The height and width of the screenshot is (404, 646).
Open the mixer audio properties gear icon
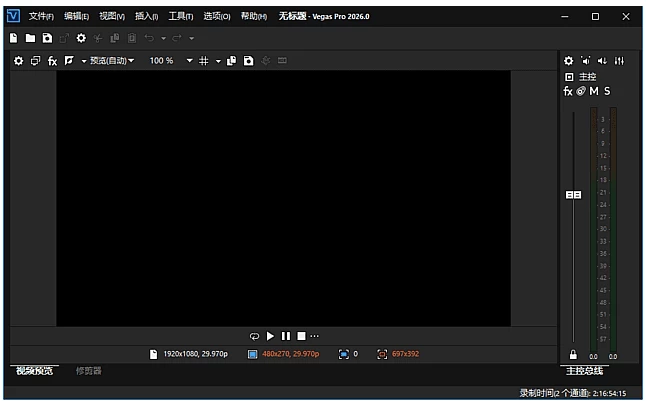(x=569, y=61)
